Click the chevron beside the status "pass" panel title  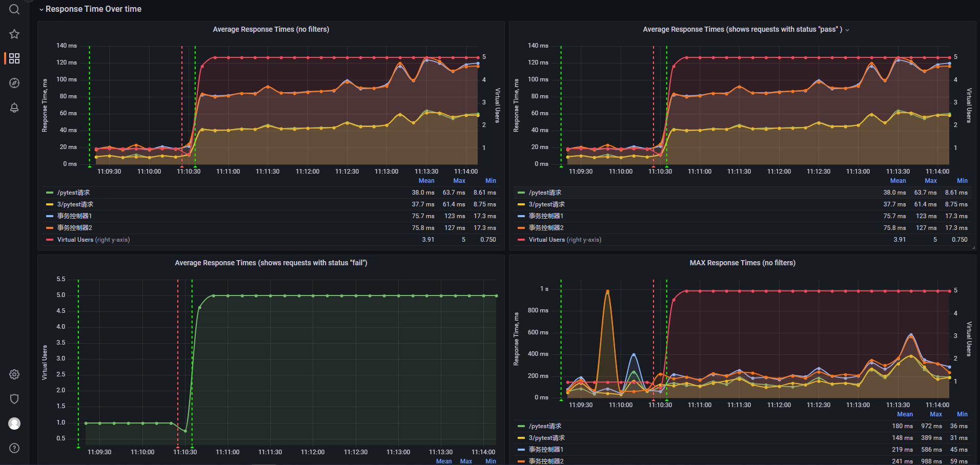[847, 30]
